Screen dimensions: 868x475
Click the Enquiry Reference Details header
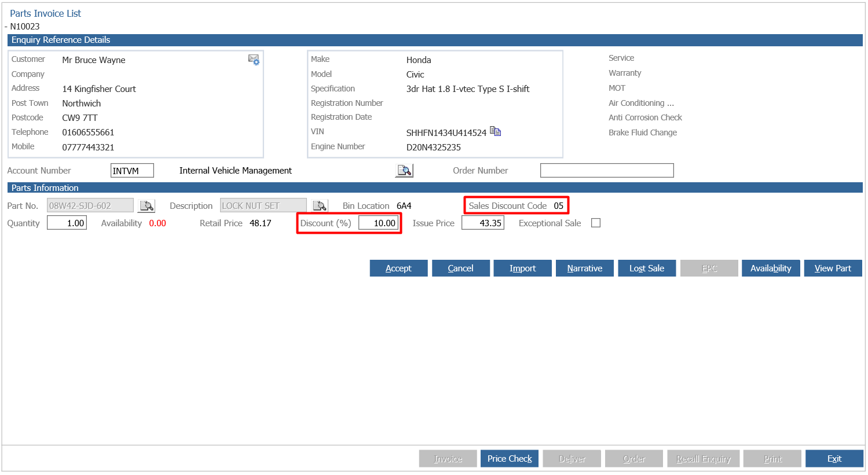tap(435, 40)
